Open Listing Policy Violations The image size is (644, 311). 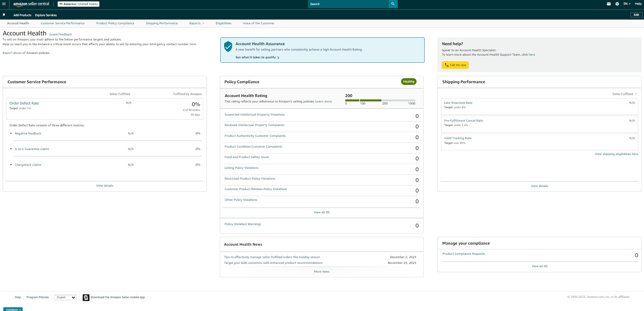[242, 168]
